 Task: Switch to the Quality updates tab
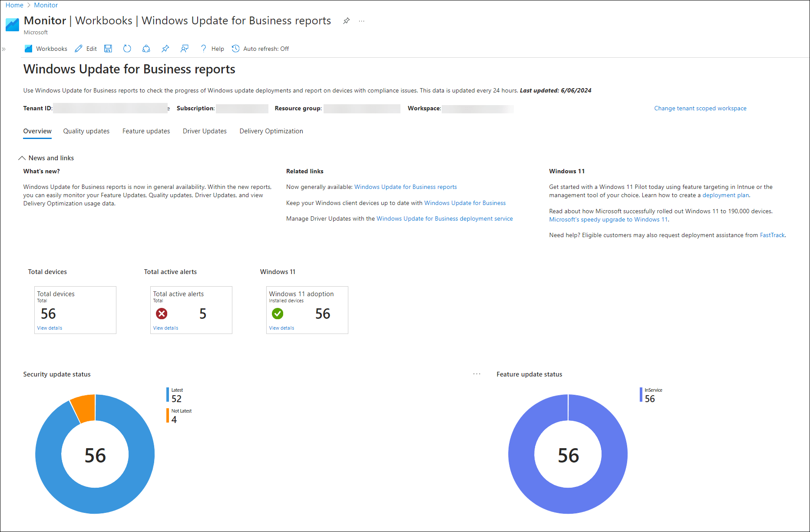(x=86, y=131)
